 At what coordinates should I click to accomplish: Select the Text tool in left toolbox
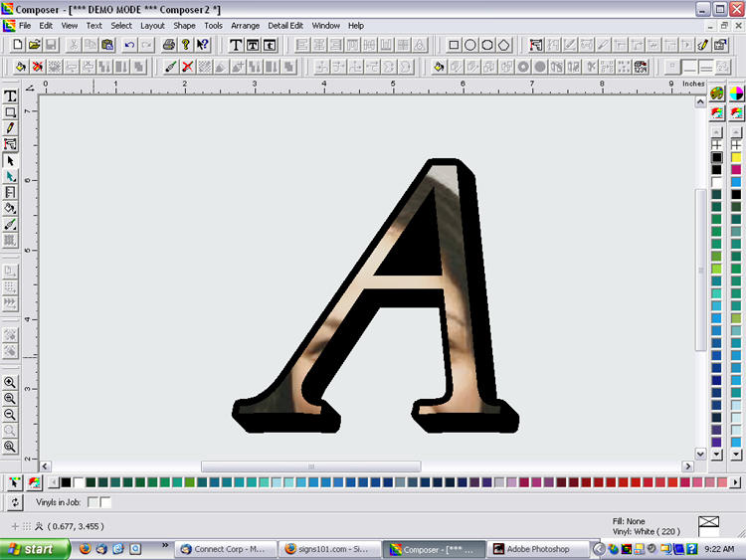(10, 96)
